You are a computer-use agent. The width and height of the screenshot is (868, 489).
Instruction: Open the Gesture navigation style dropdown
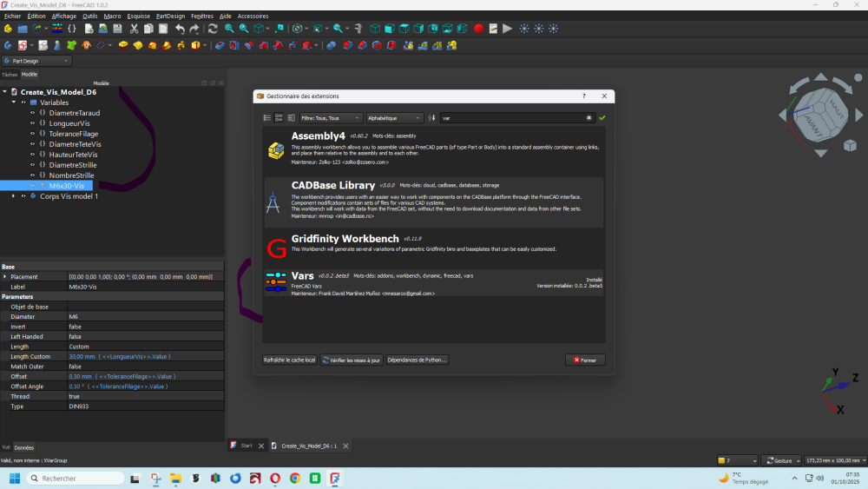coord(781,460)
